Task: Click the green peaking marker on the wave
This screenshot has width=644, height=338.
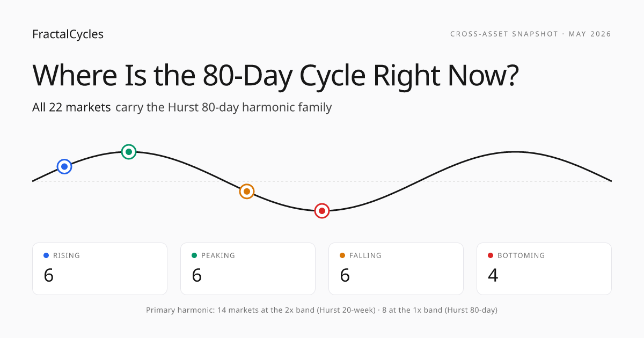Action: (129, 152)
